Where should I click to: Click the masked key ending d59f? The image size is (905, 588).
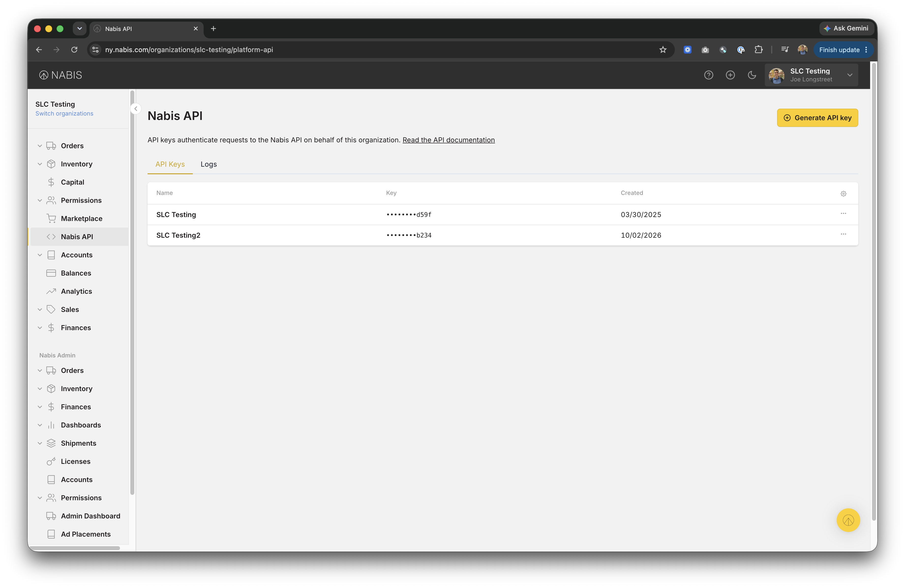(x=409, y=215)
